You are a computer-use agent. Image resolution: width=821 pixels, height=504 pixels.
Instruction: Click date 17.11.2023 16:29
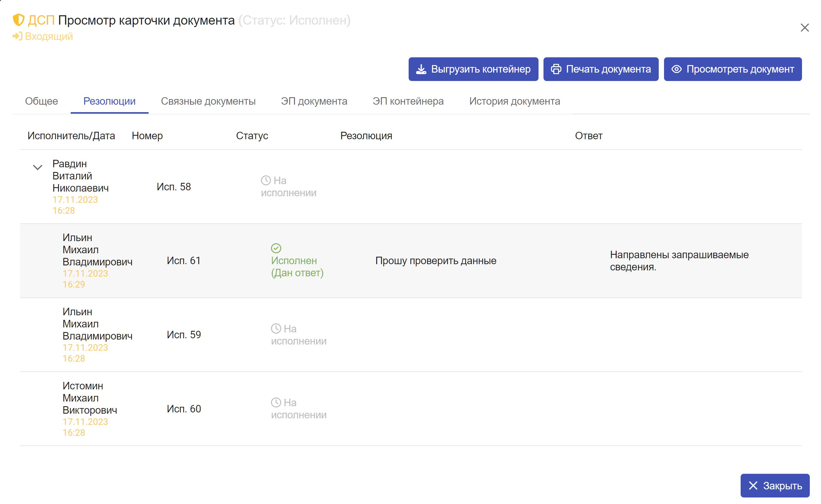click(85, 279)
